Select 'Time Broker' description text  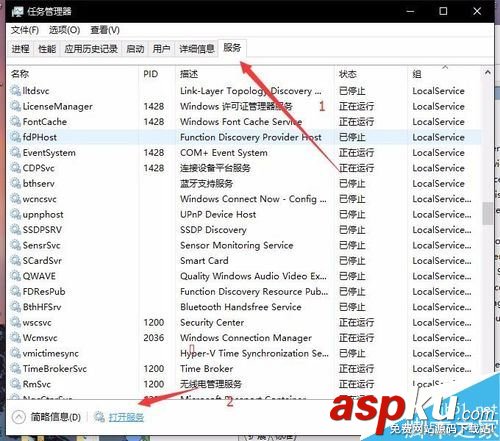(x=206, y=369)
